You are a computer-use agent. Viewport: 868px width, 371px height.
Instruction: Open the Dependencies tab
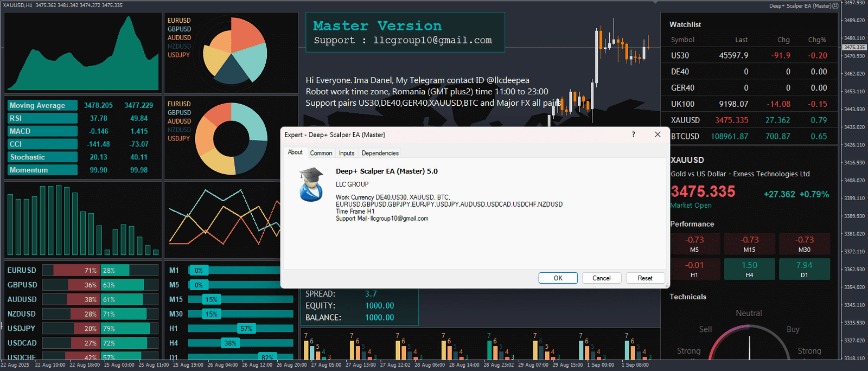pyautogui.click(x=380, y=153)
